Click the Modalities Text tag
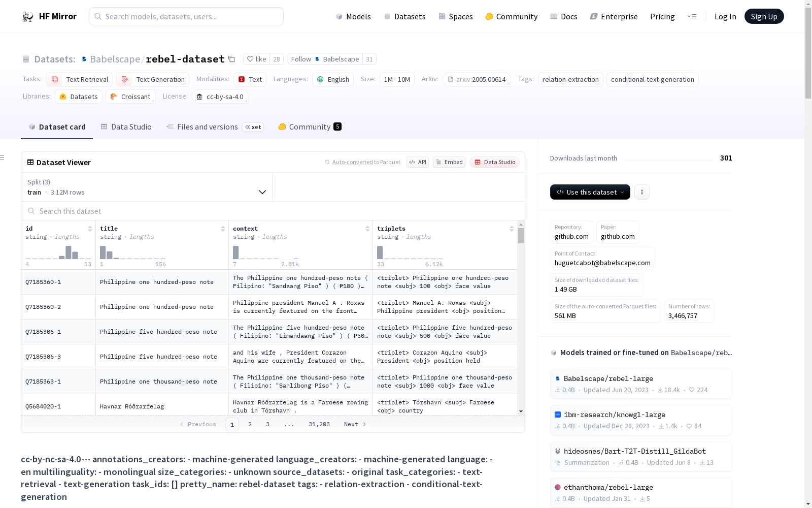Viewport: 812px width, 508px height. coord(250,79)
